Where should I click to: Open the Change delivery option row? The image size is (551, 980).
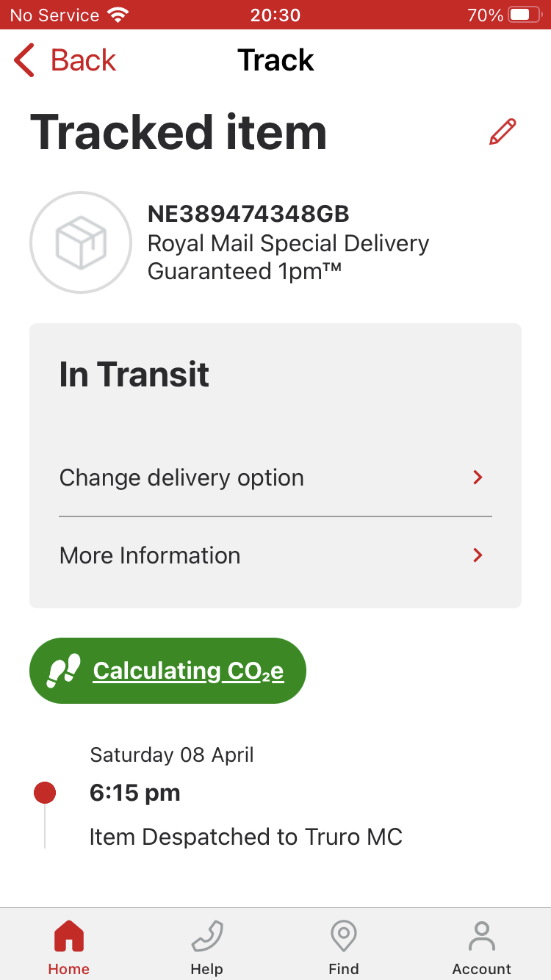[275, 478]
